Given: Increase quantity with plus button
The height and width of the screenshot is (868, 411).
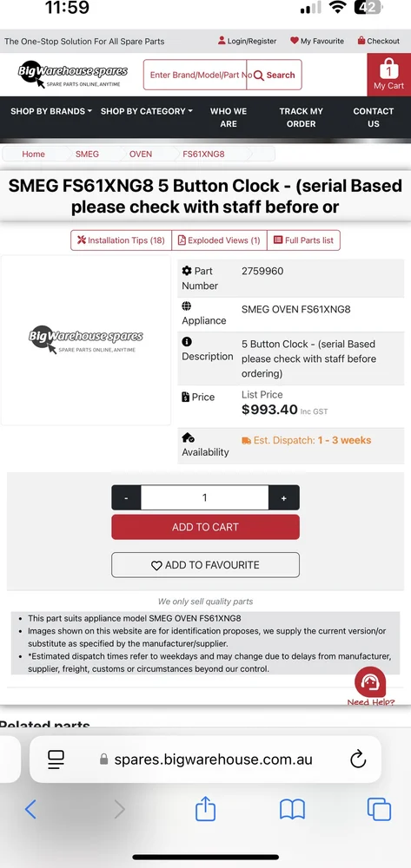Looking at the screenshot, I should (x=283, y=497).
